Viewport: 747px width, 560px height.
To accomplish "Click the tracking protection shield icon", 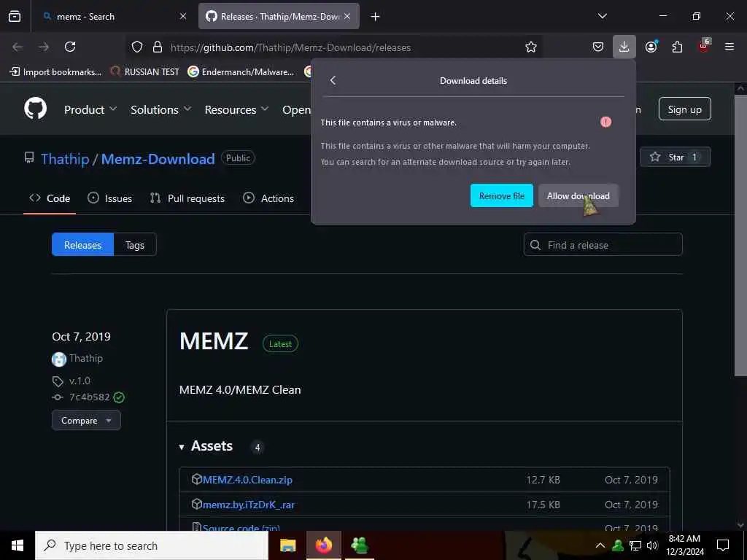I will (x=137, y=47).
